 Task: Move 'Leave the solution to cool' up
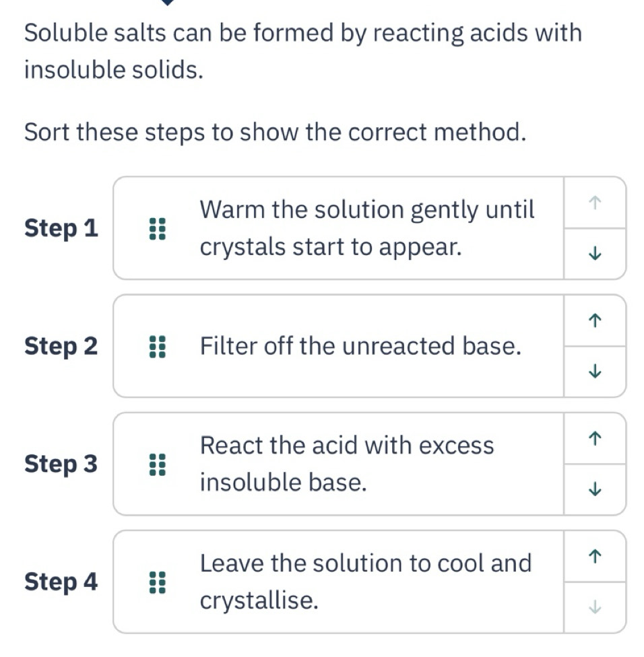pos(595,557)
